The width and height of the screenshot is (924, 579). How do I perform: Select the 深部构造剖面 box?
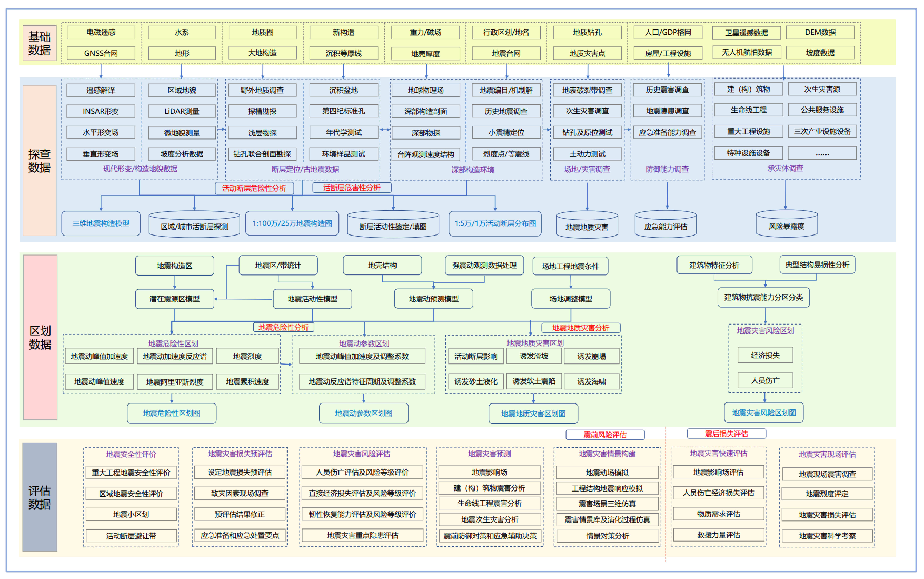(x=426, y=111)
